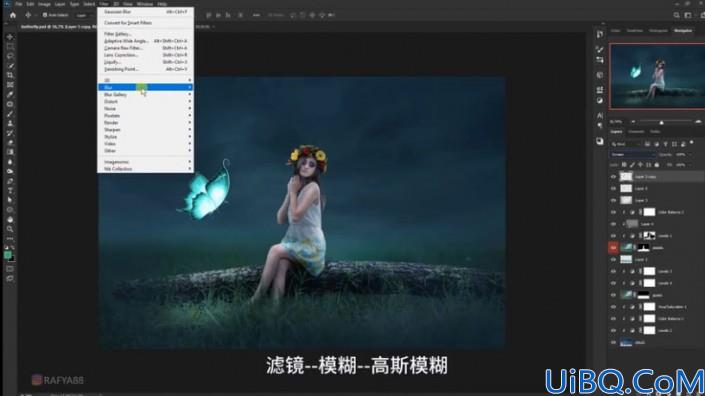Viewport: 705px width, 396px height.
Task: Toggle Quick Mask mode icon
Action: 10,269
